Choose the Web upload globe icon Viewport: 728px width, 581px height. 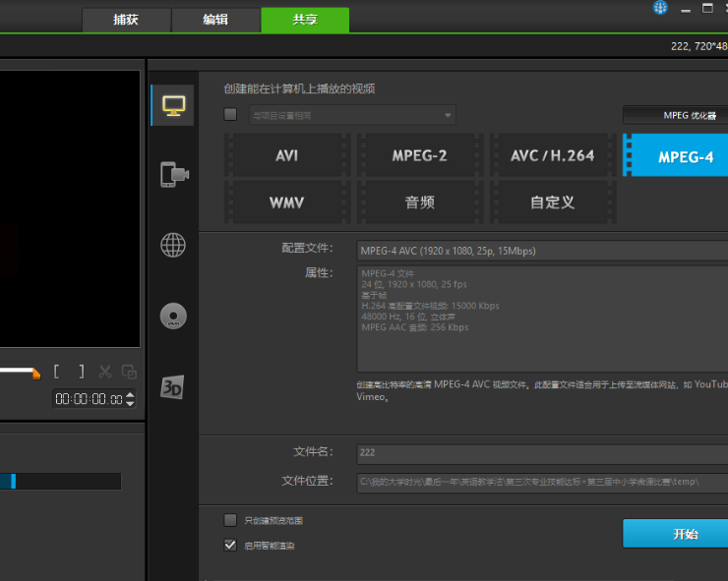pos(173,245)
